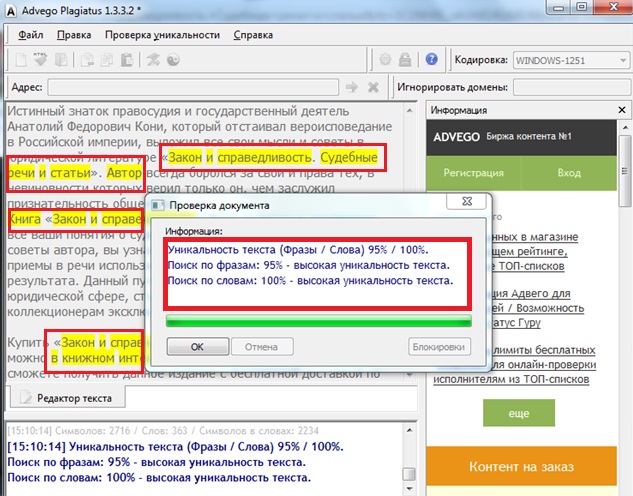Image resolution: width=633 pixels, height=496 pixels.
Task: Click the Символов: 2716 log line
Action: (x=163, y=431)
